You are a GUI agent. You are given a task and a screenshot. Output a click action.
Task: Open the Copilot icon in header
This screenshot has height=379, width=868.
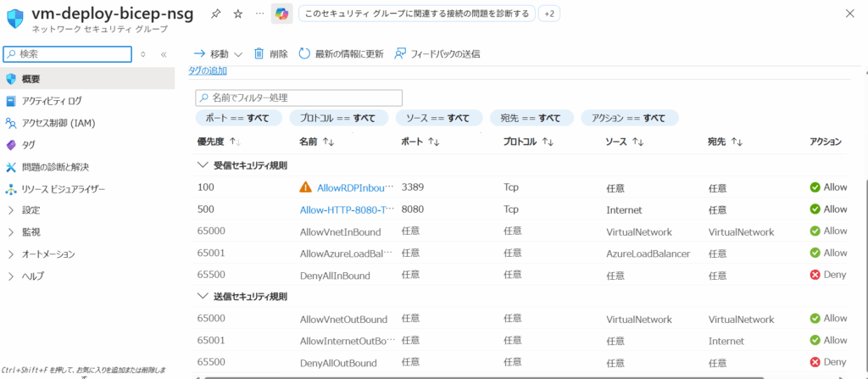tap(281, 14)
